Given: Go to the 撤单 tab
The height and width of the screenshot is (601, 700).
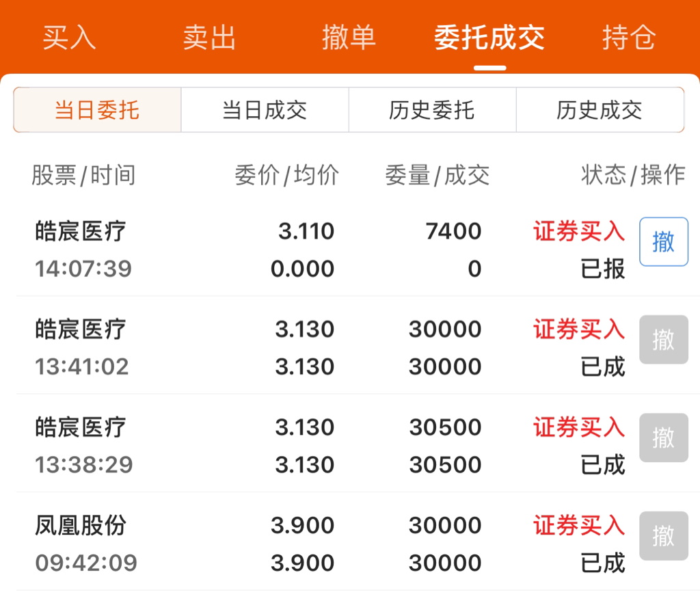Looking at the screenshot, I should point(349,37).
